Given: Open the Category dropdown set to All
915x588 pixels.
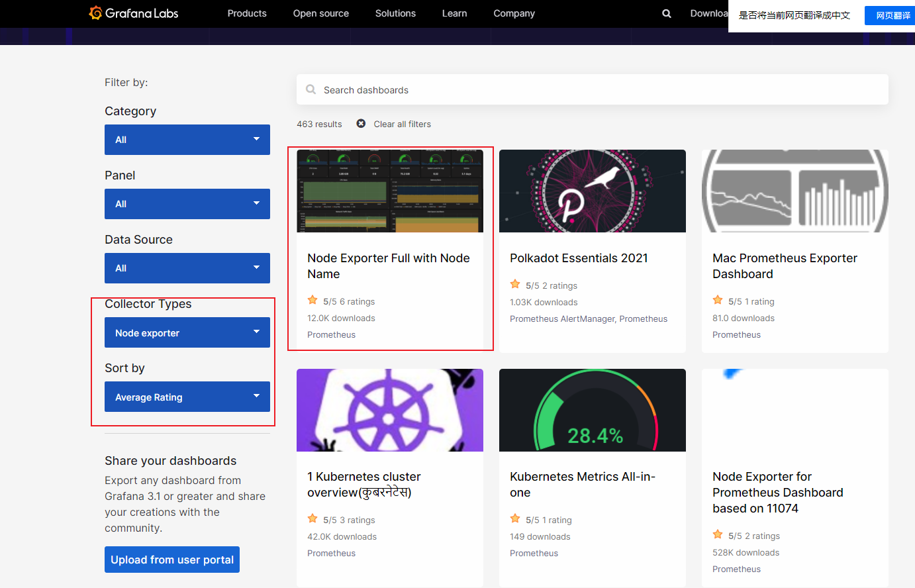Looking at the screenshot, I should (187, 140).
